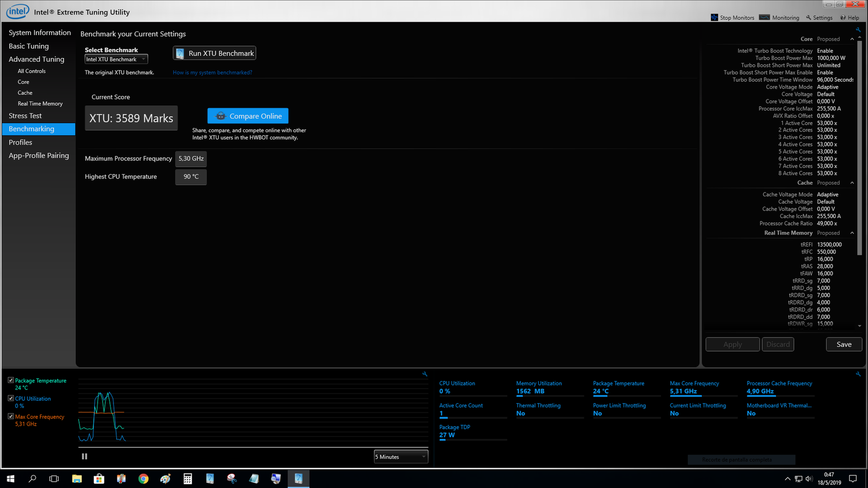Image resolution: width=868 pixels, height=488 pixels.
Task: Uncheck the Max Core Frequency graph checkbox
Action: pyautogui.click(x=11, y=417)
